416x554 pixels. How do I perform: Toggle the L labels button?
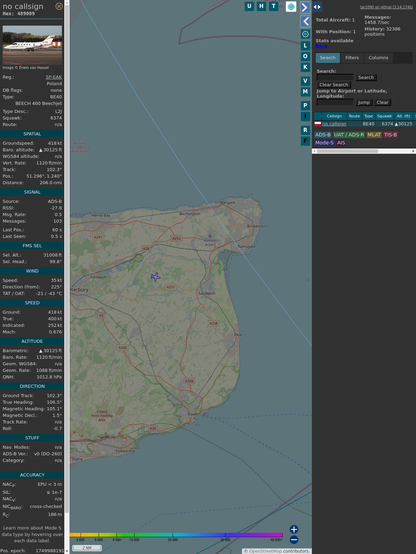pos(305,46)
